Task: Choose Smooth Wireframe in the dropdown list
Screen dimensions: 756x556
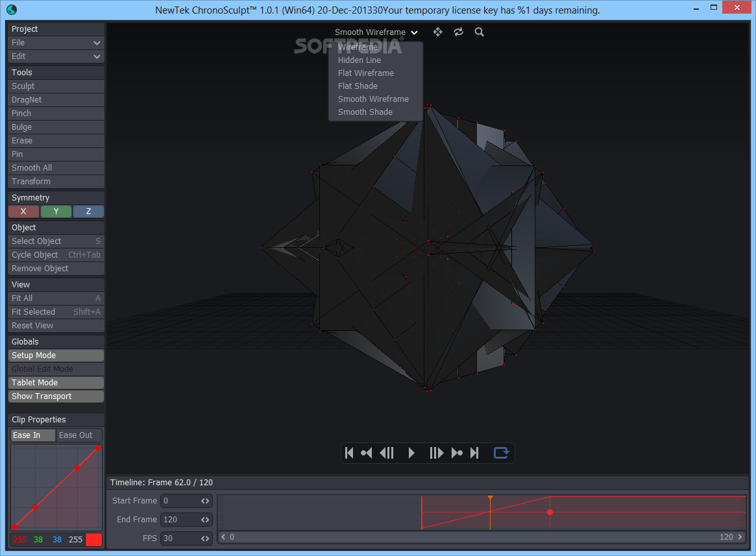Action: click(x=376, y=99)
